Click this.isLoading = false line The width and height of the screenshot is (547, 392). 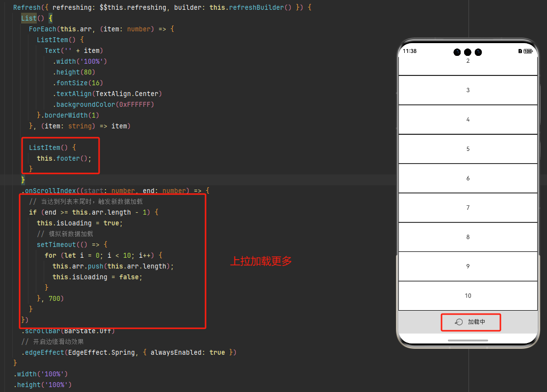(x=97, y=277)
